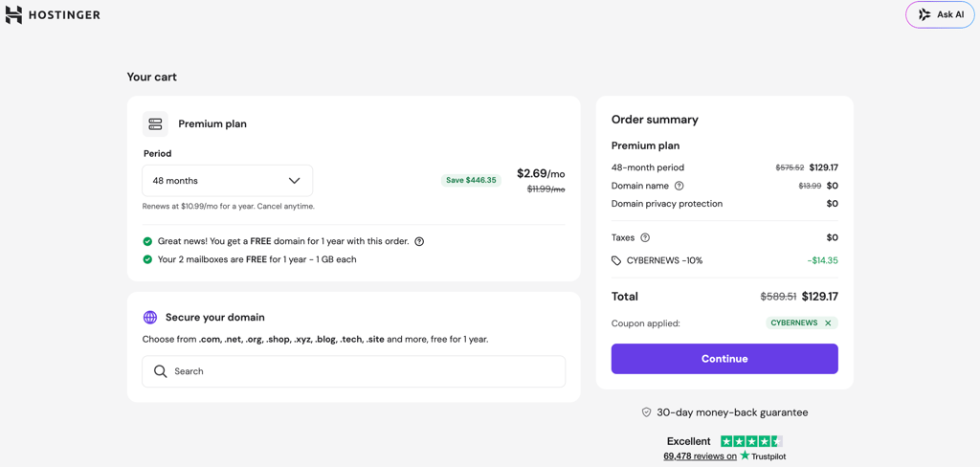Click the magnifier icon in domain search
The width and height of the screenshot is (980, 467).
(x=161, y=371)
